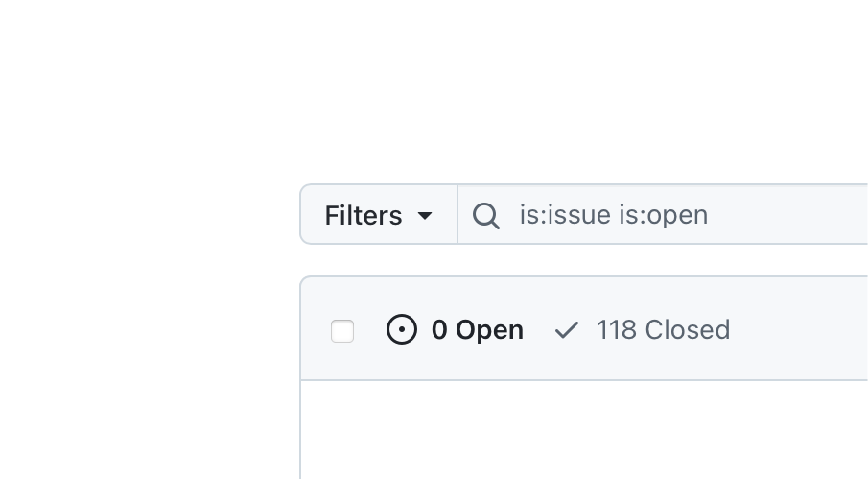This screenshot has height=479, width=868.
Task: Click the word 'Closed' in the header
Action: [687, 330]
